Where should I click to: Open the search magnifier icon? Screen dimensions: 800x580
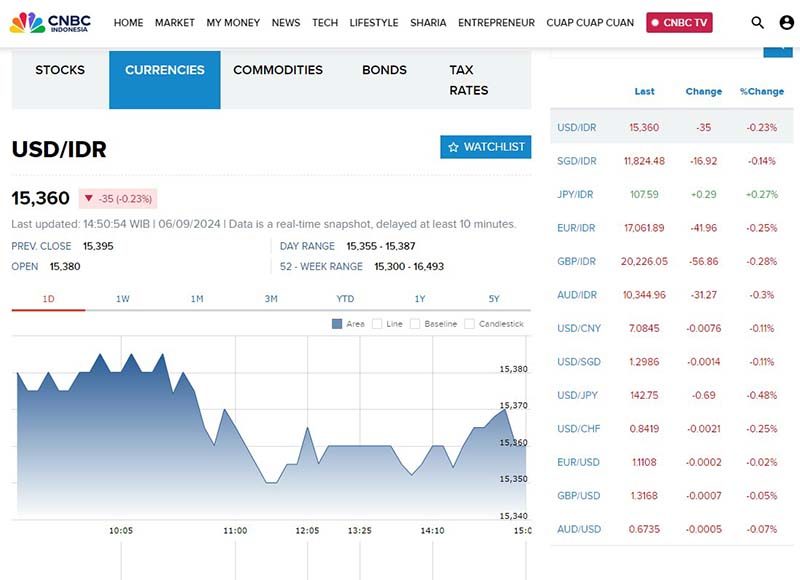pyautogui.click(x=757, y=23)
